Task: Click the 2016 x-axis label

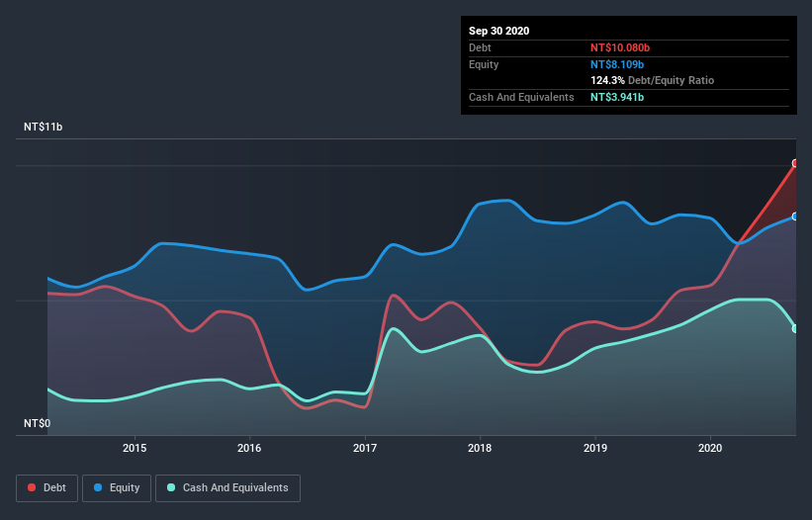Action: (x=249, y=448)
